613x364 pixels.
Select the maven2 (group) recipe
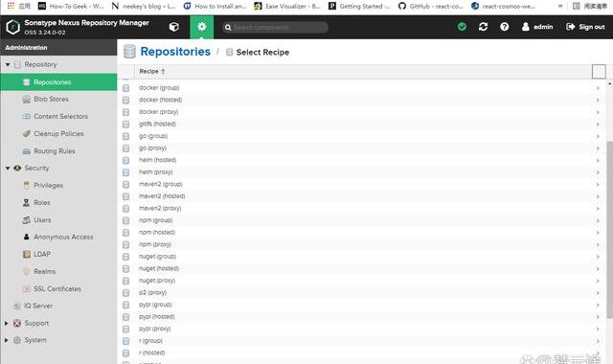pos(362,184)
